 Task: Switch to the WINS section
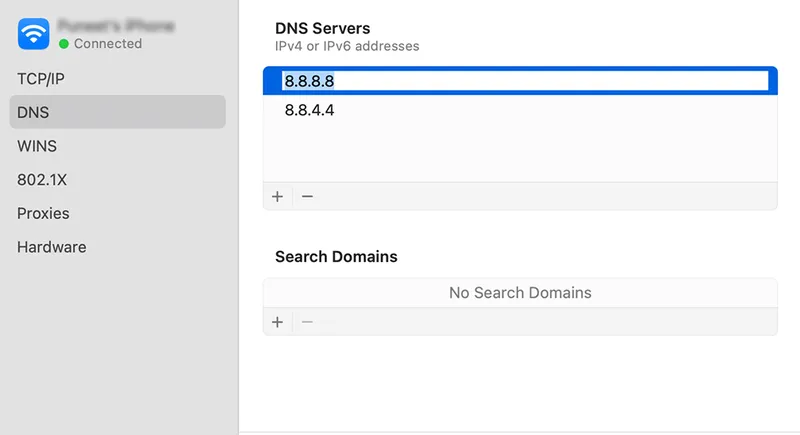37,146
